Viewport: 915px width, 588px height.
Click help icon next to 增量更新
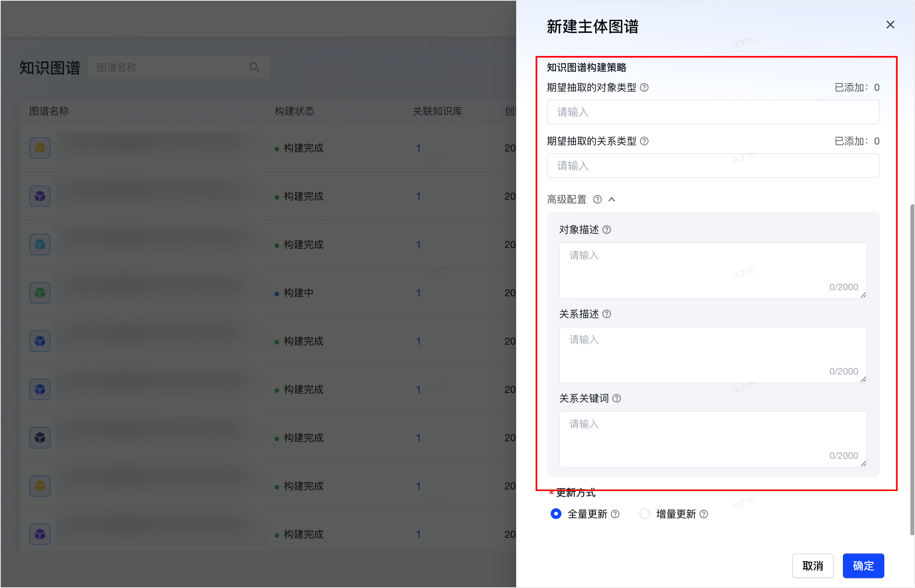pyautogui.click(x=704, y=514)
